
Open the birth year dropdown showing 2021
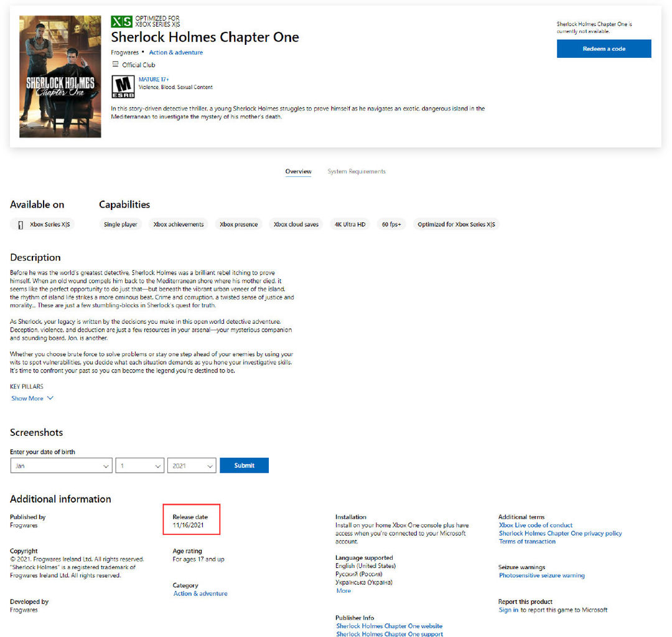point(192,465)
